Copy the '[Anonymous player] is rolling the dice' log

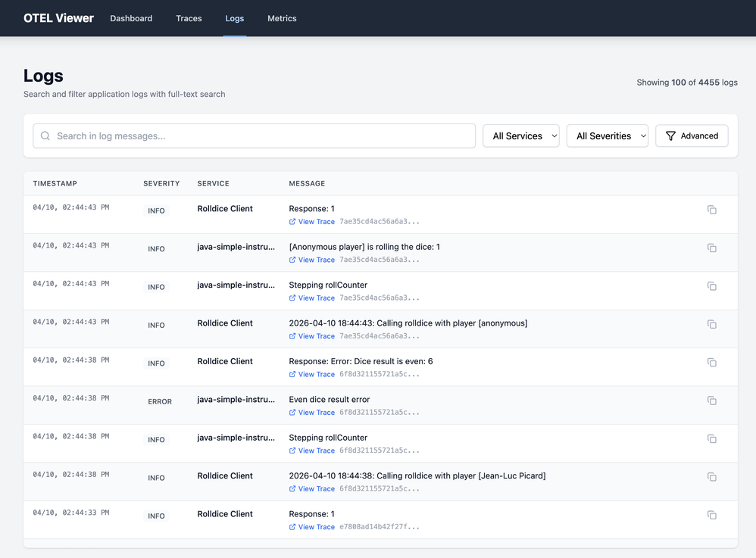(711, 248)
